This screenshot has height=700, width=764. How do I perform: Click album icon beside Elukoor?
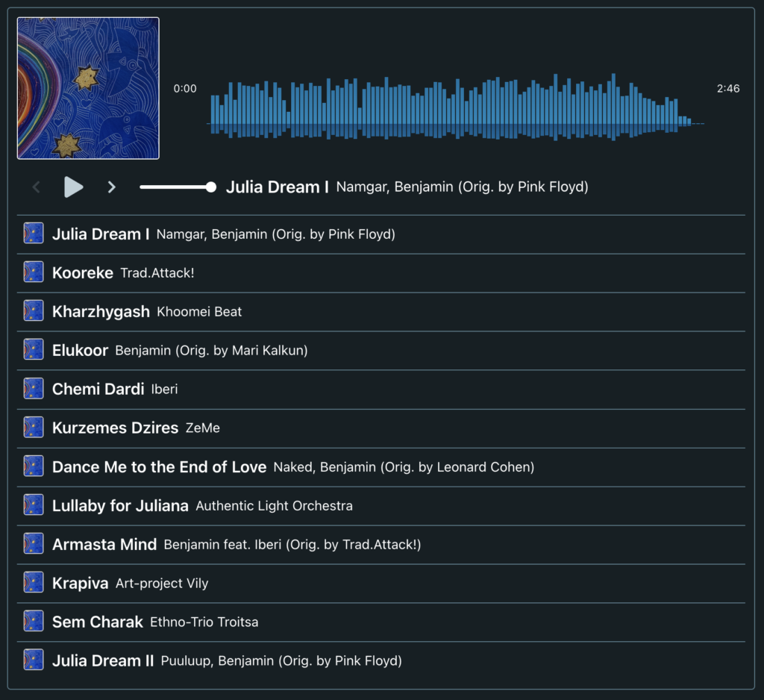click(x=33, y=349)
